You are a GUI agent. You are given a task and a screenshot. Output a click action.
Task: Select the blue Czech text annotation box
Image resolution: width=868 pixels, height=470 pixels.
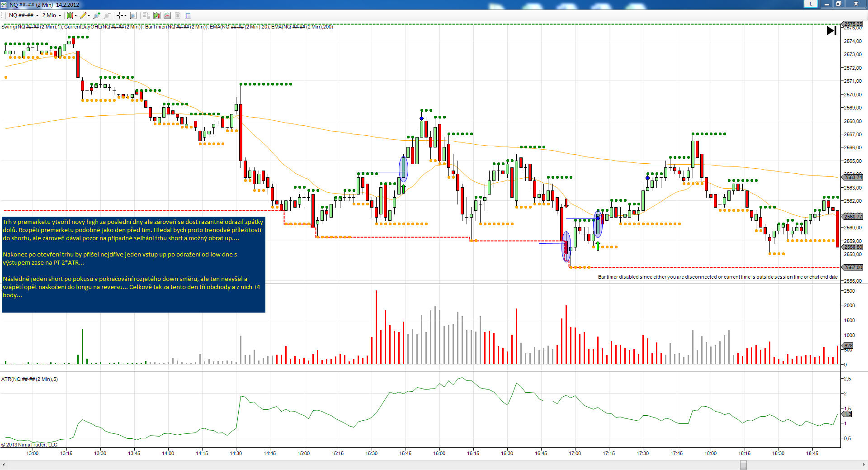133,265
